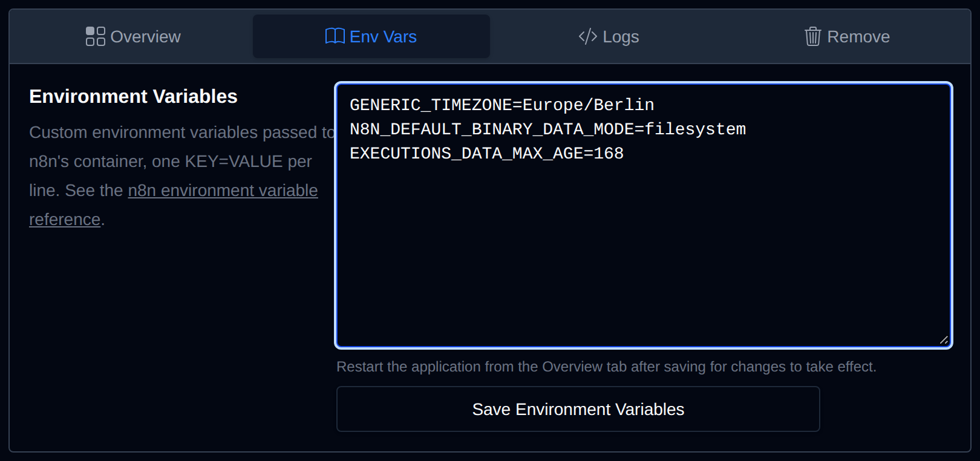This screenshot has height=461, width=980.
Task: Click the textarea resize handle corner
Action: pos(944,340)
